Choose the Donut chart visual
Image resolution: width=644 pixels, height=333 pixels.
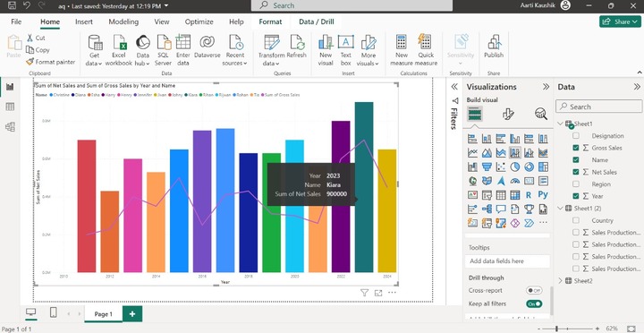click(529, 166)
